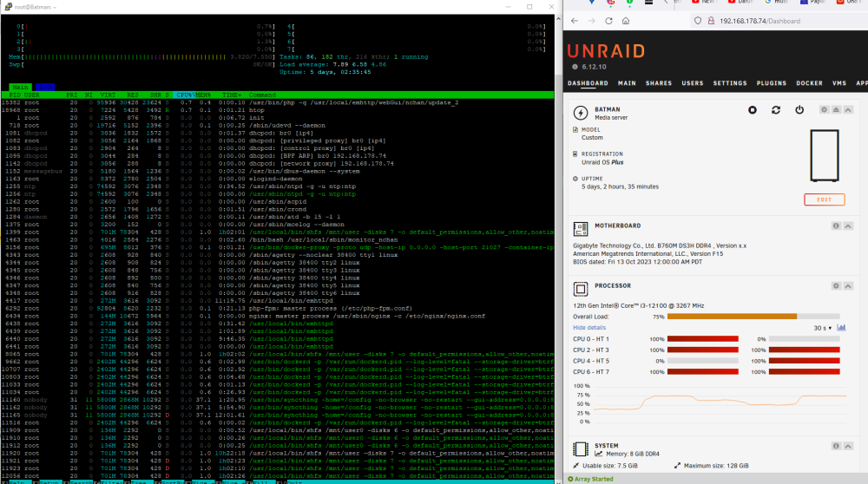Open the MAIN tab in Unraid
868x484 pixels.
[627, 83]
